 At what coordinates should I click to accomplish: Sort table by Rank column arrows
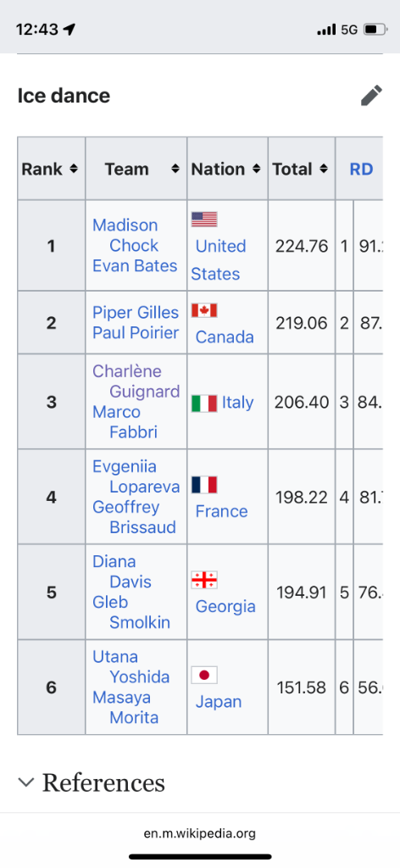point(74,170)
